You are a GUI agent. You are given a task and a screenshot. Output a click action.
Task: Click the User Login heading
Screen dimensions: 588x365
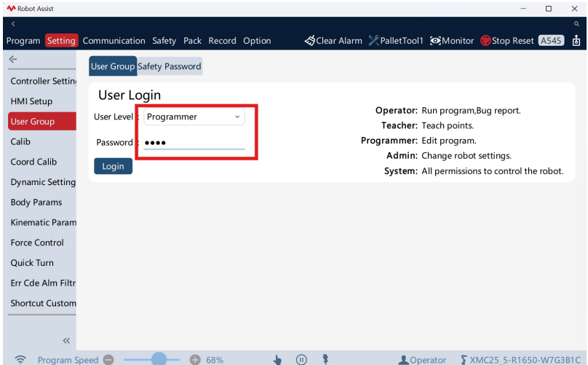[130, 95]
